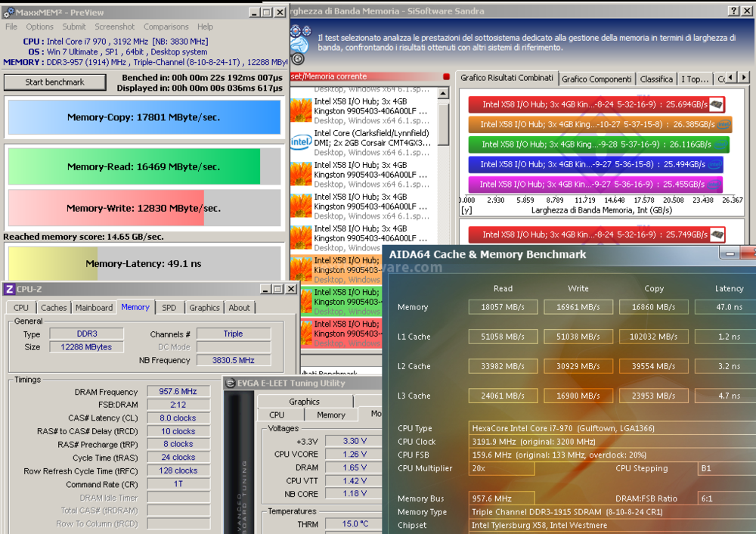Viewport: 756px width, 534px height.
Task: Click chip icon on the 25.694GB/s bar
Action: (716, 104)
